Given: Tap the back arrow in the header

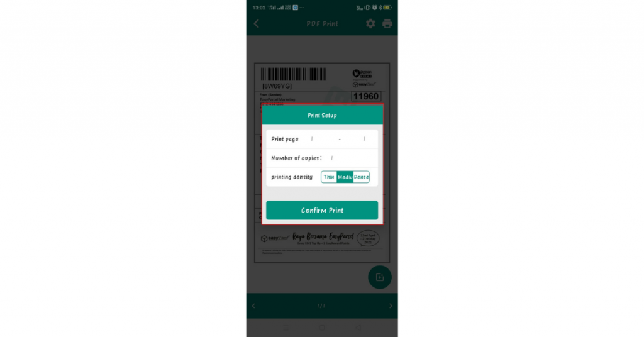Looking at the screenshot, I should 257,24.
